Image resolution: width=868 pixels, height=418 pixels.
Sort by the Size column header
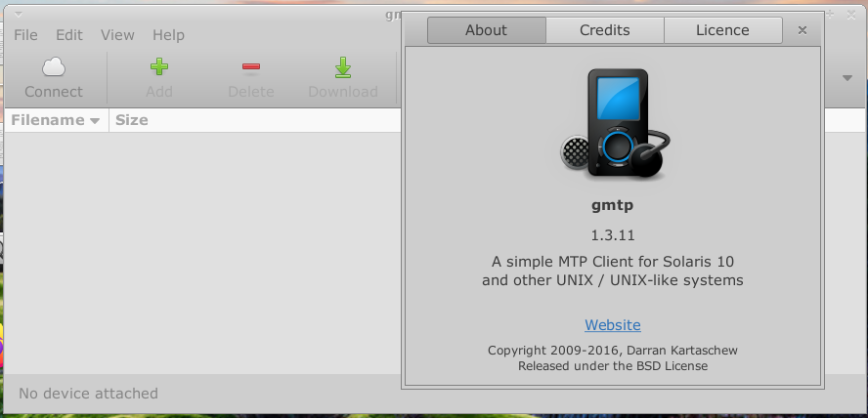(x=131, y=120)
